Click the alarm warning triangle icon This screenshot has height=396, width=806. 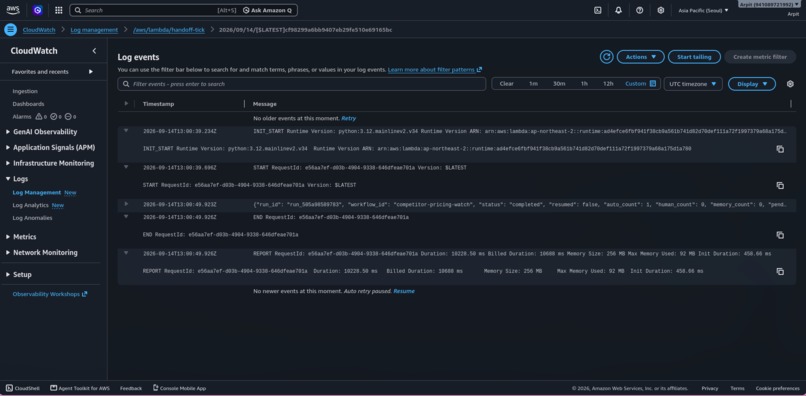click(x=39, y=117)
